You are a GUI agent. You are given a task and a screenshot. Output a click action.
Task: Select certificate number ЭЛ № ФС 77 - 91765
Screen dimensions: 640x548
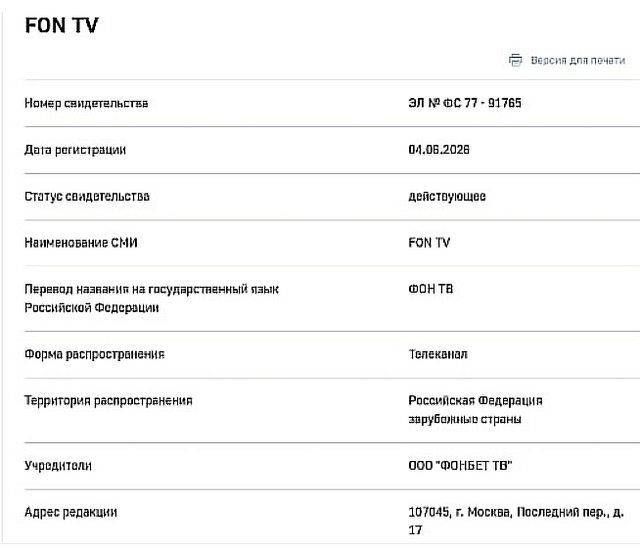point(465,103)
